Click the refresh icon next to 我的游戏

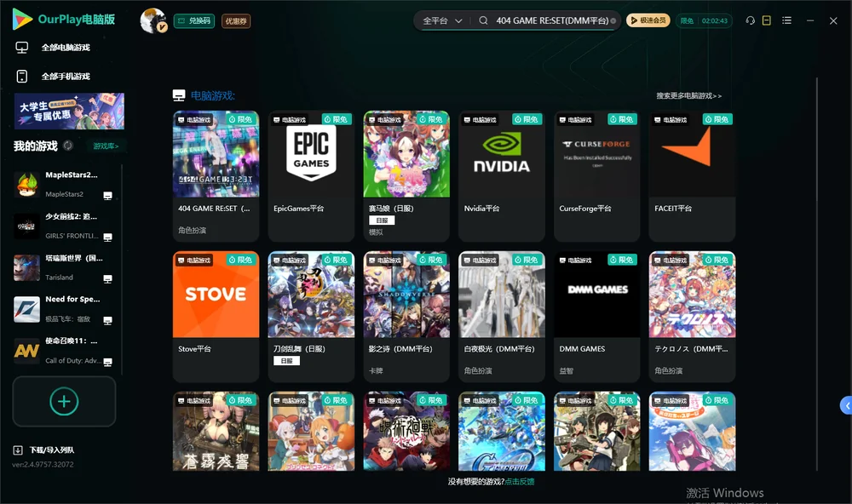[68, 146]
